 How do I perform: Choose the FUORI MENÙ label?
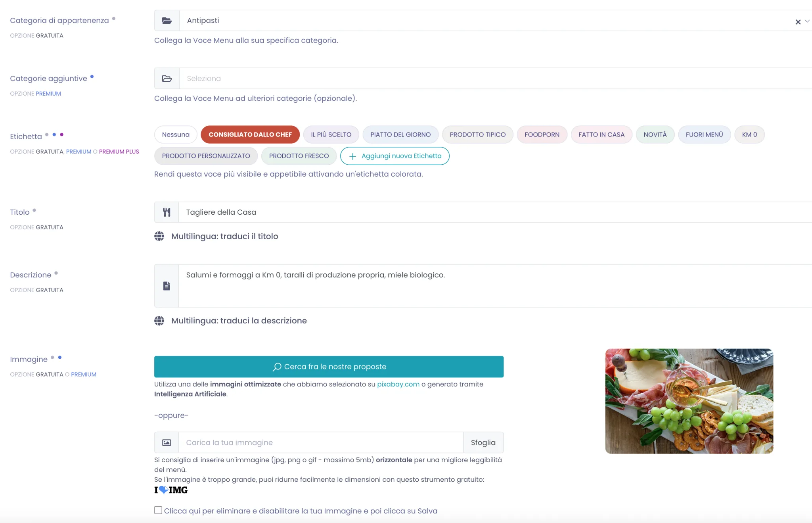705,135
